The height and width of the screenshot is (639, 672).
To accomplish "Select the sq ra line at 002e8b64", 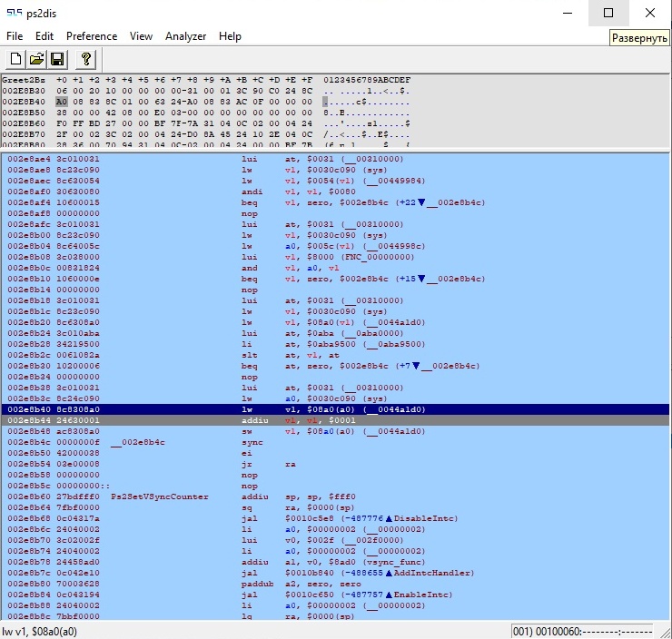I will pyautogui.click(x=335, y=508).
